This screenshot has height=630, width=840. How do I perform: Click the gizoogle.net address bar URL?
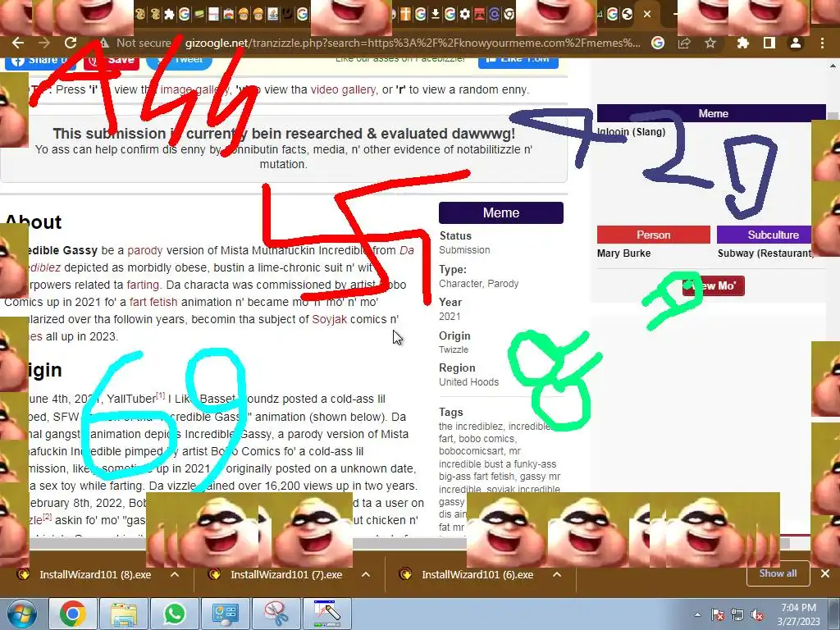click(x=413, y=43)
